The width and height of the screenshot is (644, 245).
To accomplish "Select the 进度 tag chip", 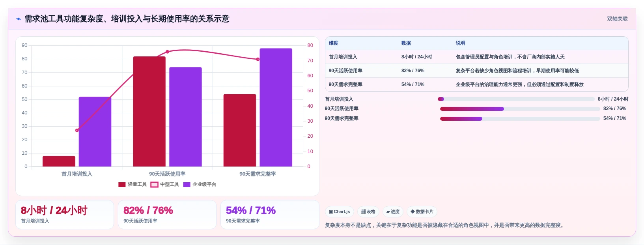I will click(393, 212).
